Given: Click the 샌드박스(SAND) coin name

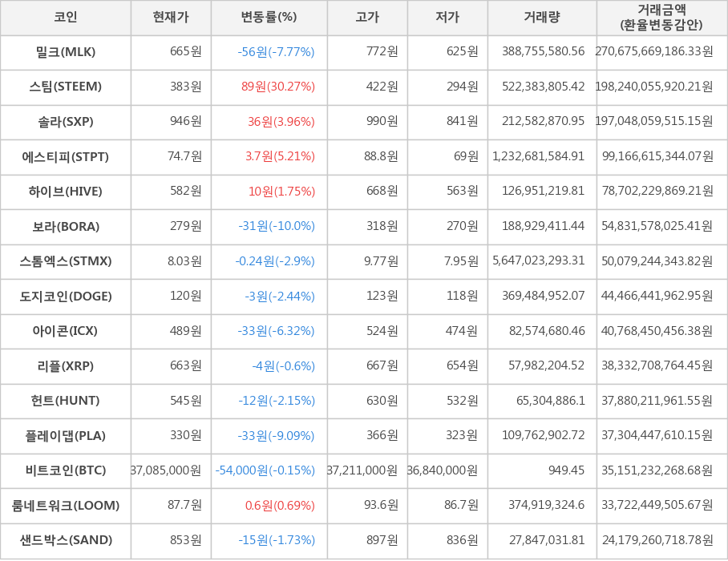Looking at the screenshot, I should pos(66,540).
